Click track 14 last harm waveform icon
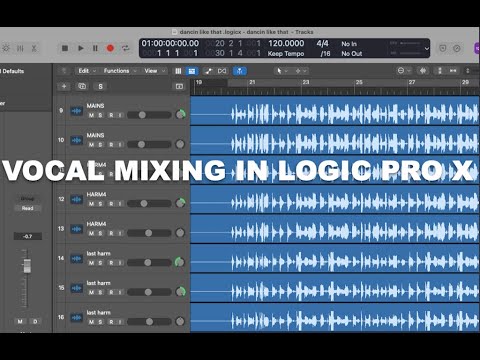 click(x=77, y=258)
